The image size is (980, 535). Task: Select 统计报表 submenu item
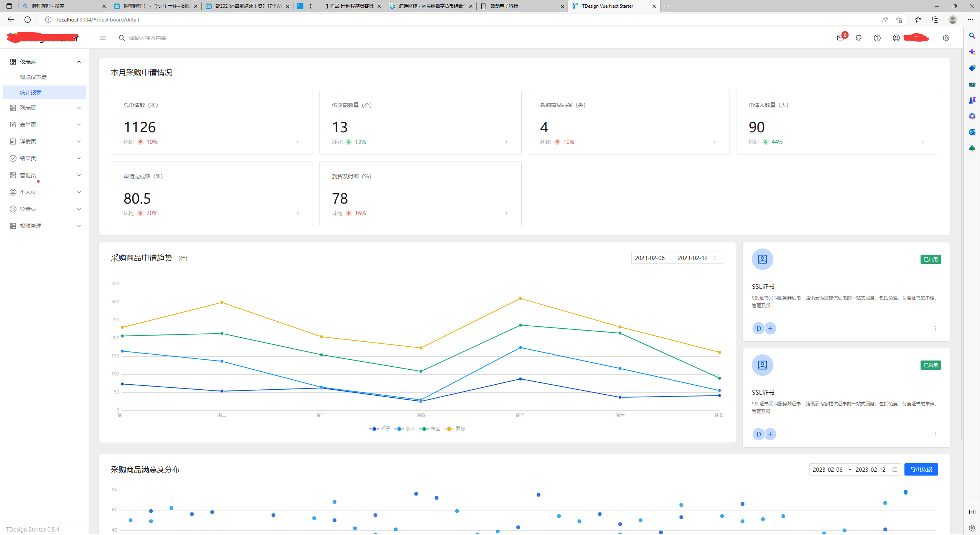[44, 92]
